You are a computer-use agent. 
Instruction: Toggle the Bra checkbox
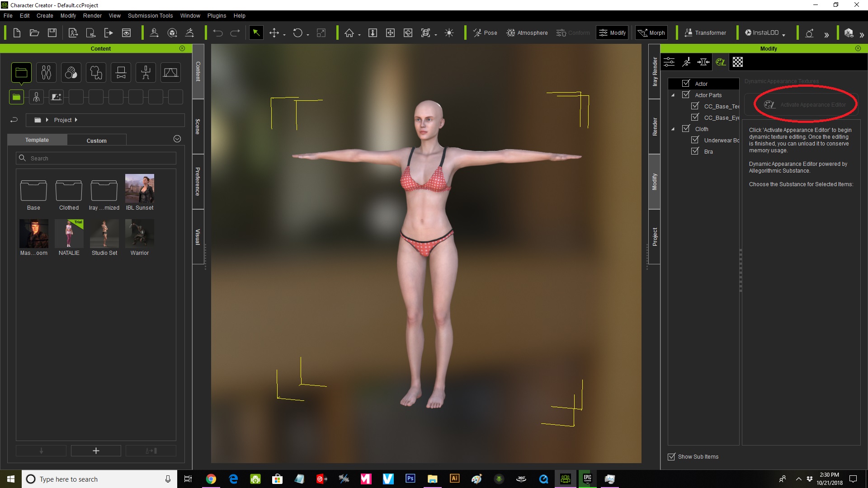tap(695, 151)
